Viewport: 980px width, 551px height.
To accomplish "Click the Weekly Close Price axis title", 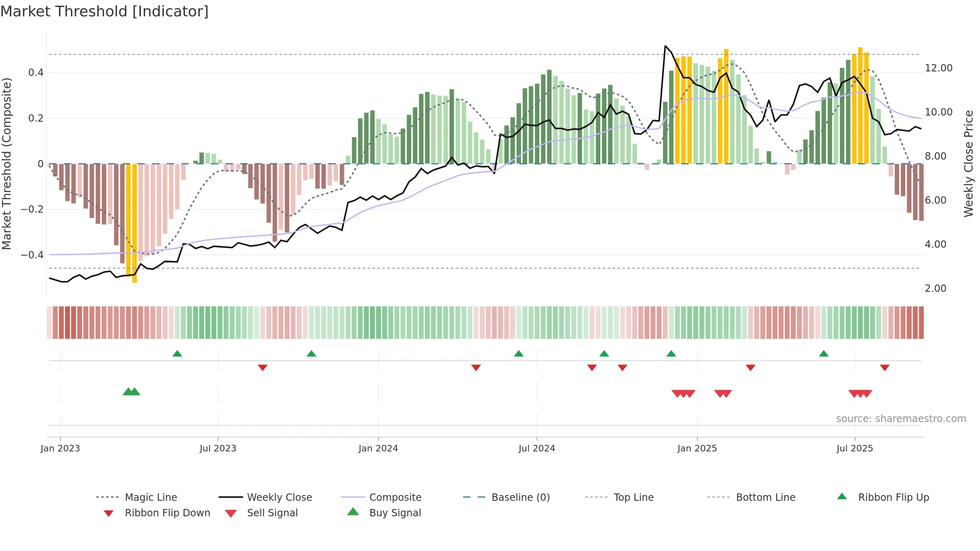I will coord(969,163).
